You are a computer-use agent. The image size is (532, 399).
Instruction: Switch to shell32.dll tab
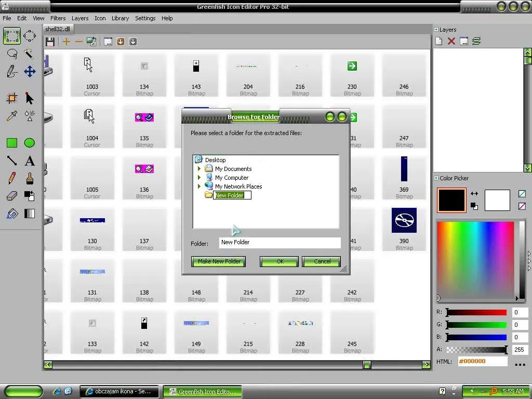point(58,29)
